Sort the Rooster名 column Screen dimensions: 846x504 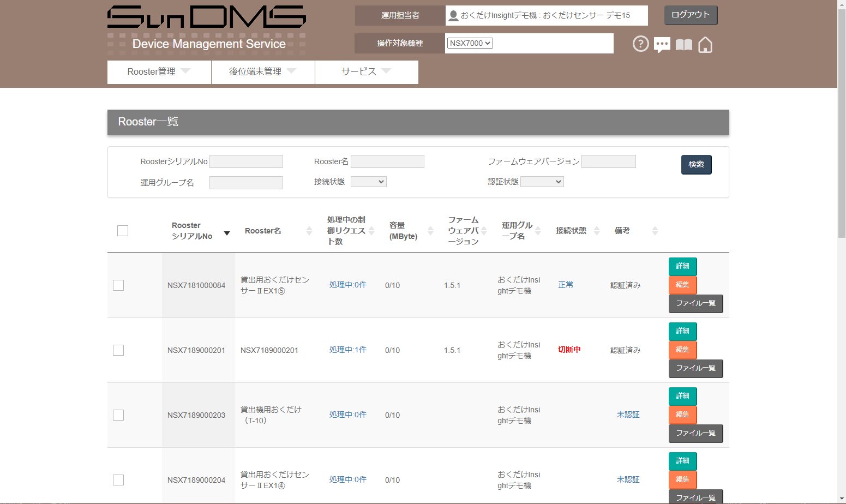(308, 230)
